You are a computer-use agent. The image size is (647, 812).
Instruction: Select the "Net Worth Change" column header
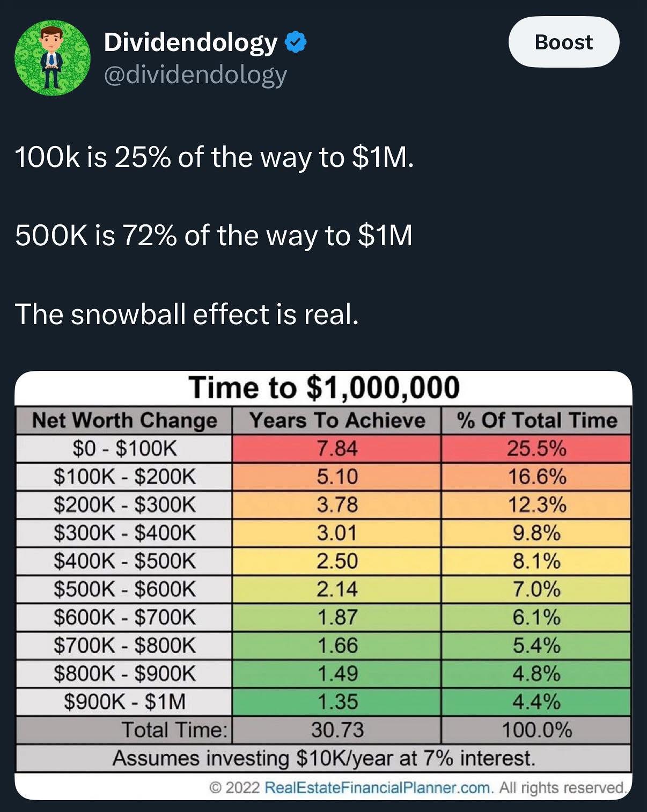click(x=124, y=420)
